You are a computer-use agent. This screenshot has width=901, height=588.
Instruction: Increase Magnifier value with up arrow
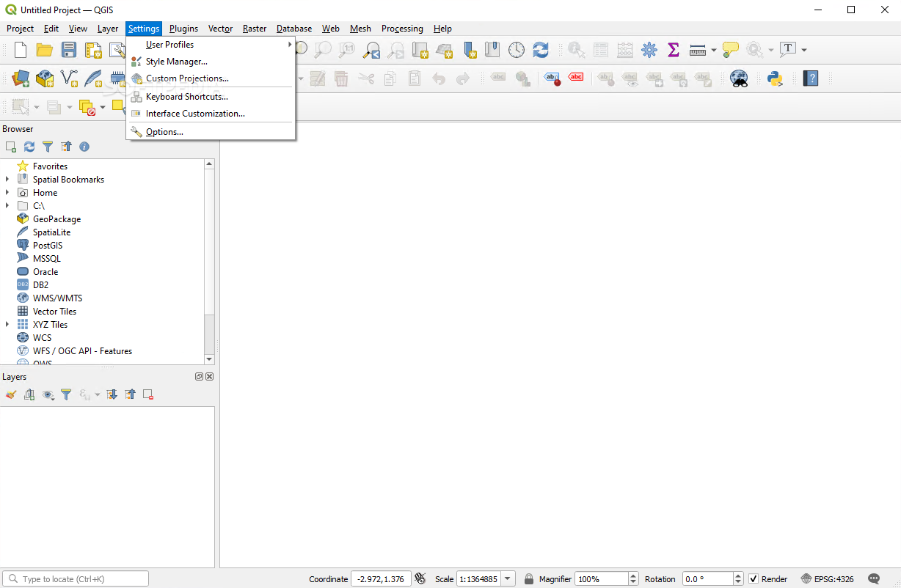(634, 576)
